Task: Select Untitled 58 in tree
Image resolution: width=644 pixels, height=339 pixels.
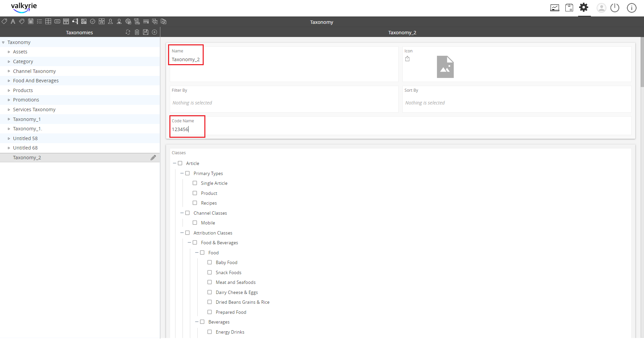Action: pos(25,138)
